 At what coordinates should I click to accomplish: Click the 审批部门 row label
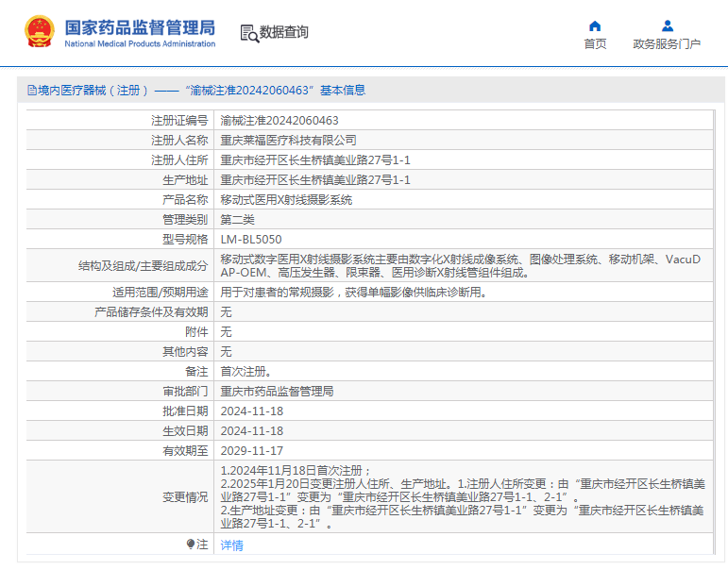point(185,392)
